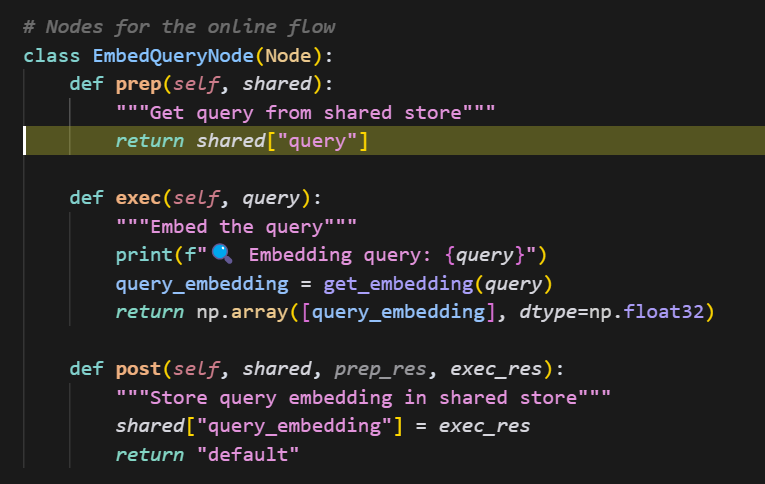The width and height of the screenshot is (765, 484).
Task: Click the {query} placeholder in the f-string
Action: [x=485, y=255]
